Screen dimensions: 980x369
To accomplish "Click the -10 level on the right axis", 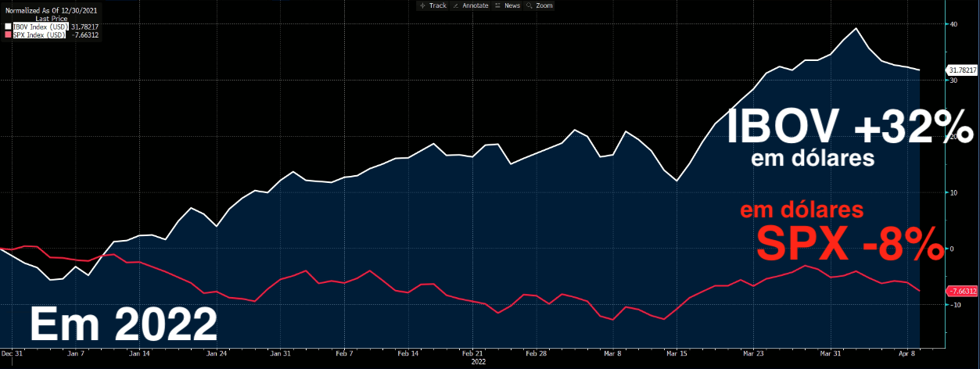I will tap(955, 304).
